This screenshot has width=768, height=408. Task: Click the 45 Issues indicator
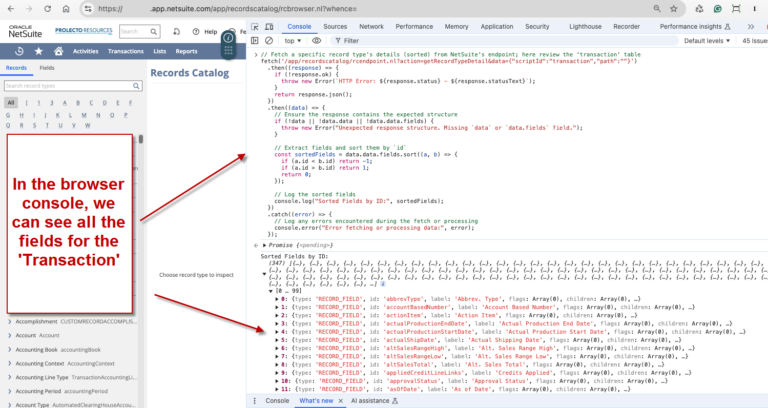754,41
